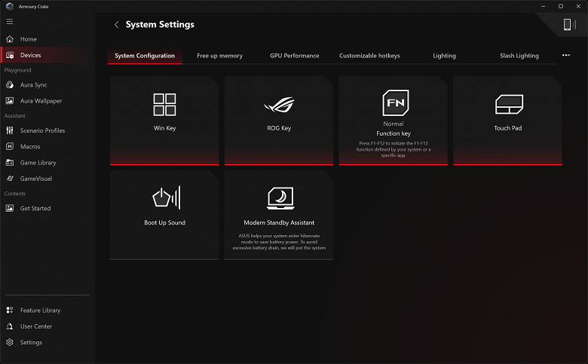The height and width of the screenshot is (364, 588).
Task: Click the 'Normal' mode text on Function key
Action: pyautogui.click(x=394, y=124)
